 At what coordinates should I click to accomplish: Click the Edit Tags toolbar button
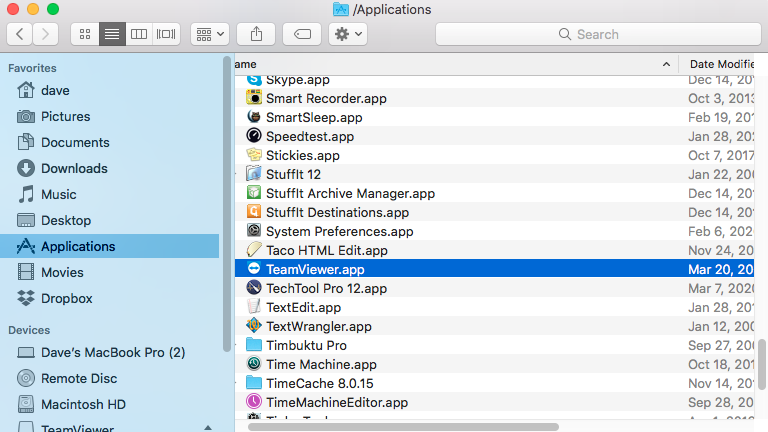(302, 34)
